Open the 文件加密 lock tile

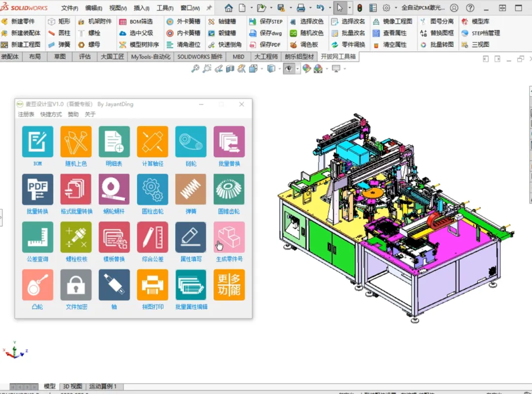click(76, 285)
